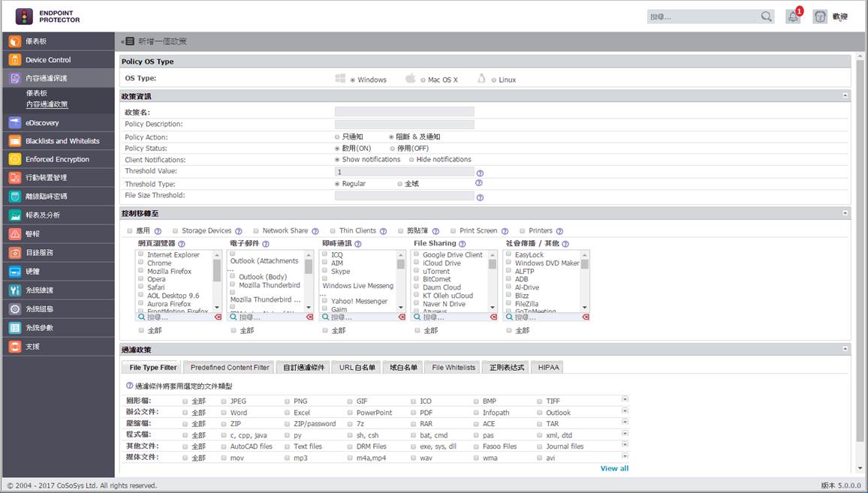Expand the 媒體文件 file type row
This screenshot has width=868, height=493.
(625, 456)
